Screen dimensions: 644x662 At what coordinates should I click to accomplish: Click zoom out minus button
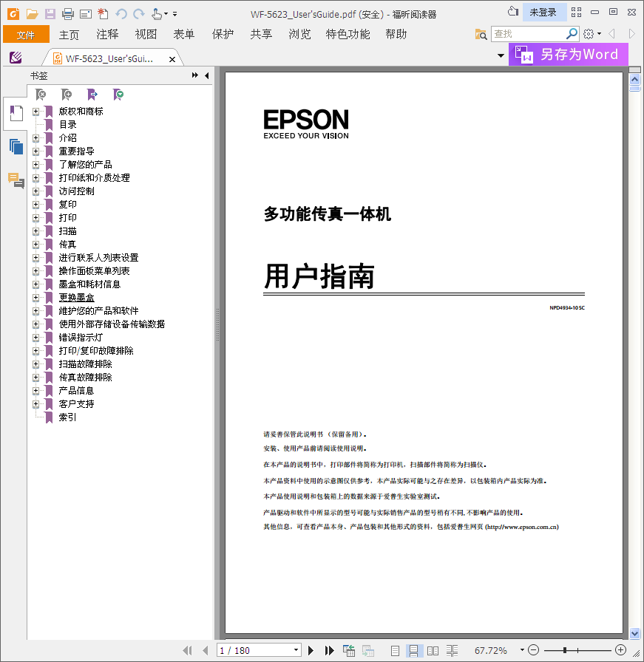tap(534, 650)
